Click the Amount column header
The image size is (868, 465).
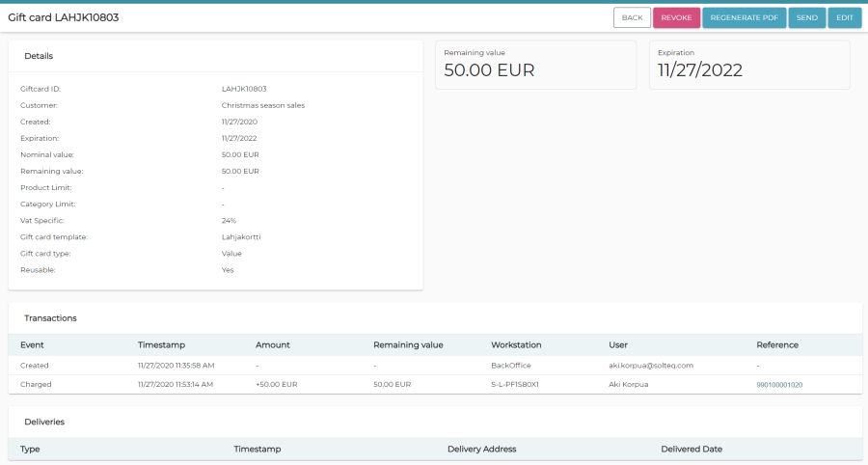coord(272,344)
